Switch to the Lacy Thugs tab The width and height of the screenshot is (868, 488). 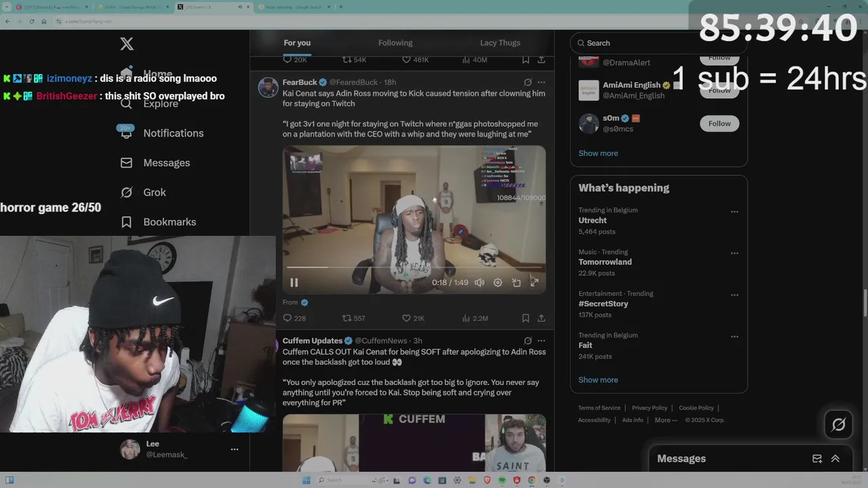(500, 43)
